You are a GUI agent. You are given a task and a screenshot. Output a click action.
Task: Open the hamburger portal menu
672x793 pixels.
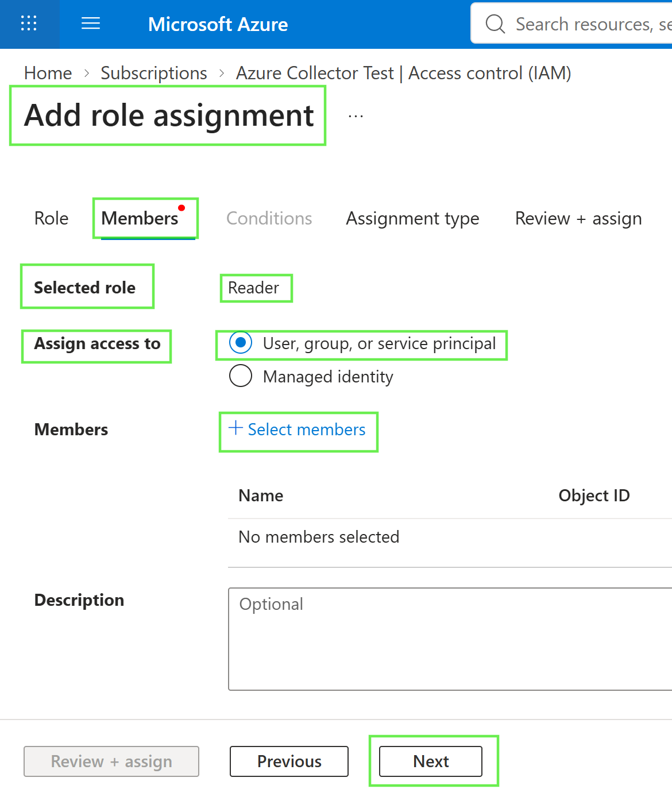[91, 24]
